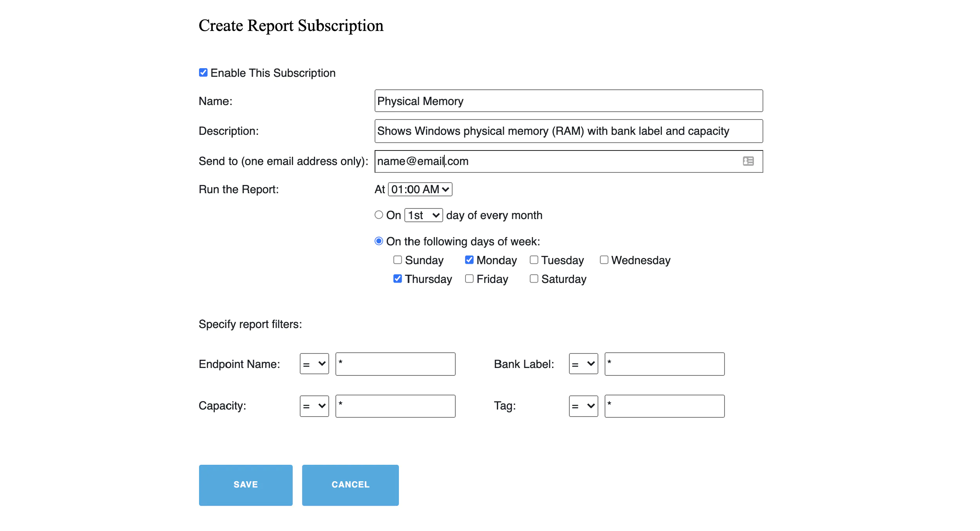The width and height of the screenshot is (980, 531).
Task: Open the report time dropdown showing 01:00 AM
Action: tap(420, 189)
